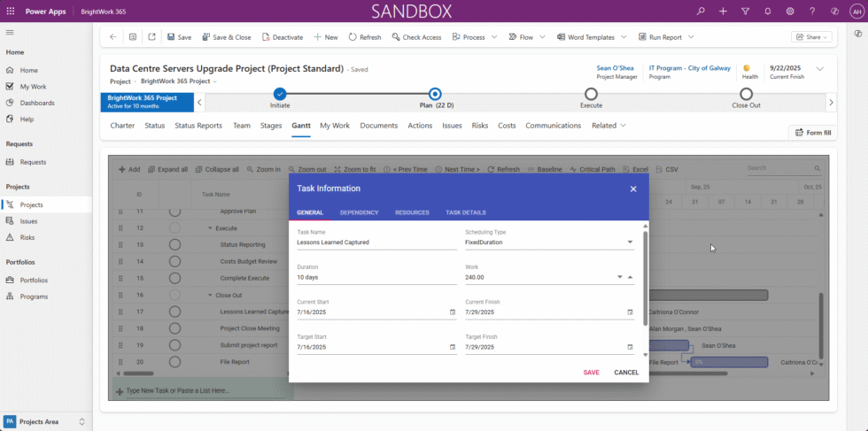Image resolution: width=868 pixels, height=431 pixels.
Task: Toggle status circle for Project Close Meeting
Action: (174, 328)
